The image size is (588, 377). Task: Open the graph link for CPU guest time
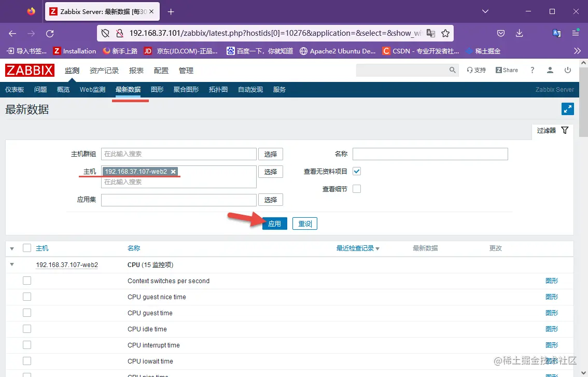pos(552,313)
